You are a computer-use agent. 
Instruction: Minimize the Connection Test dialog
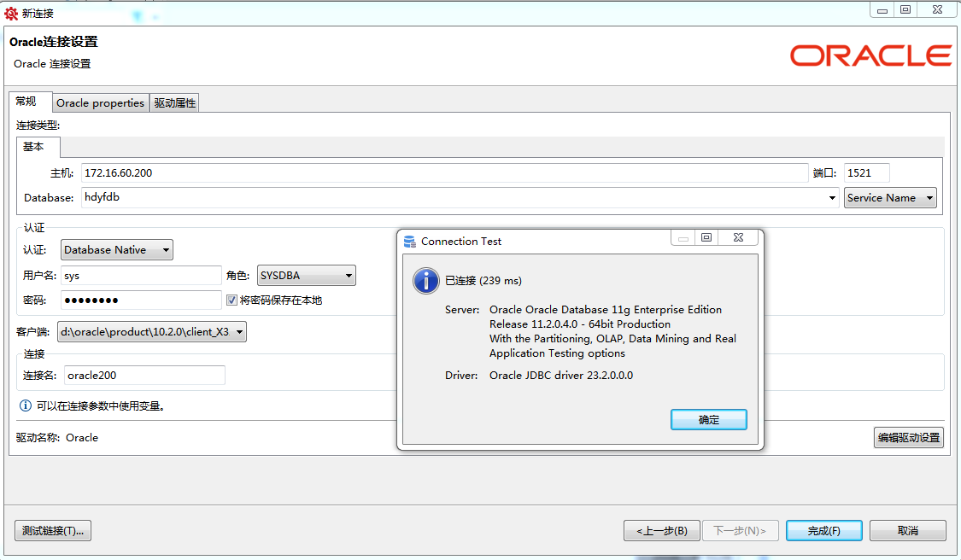683,237
